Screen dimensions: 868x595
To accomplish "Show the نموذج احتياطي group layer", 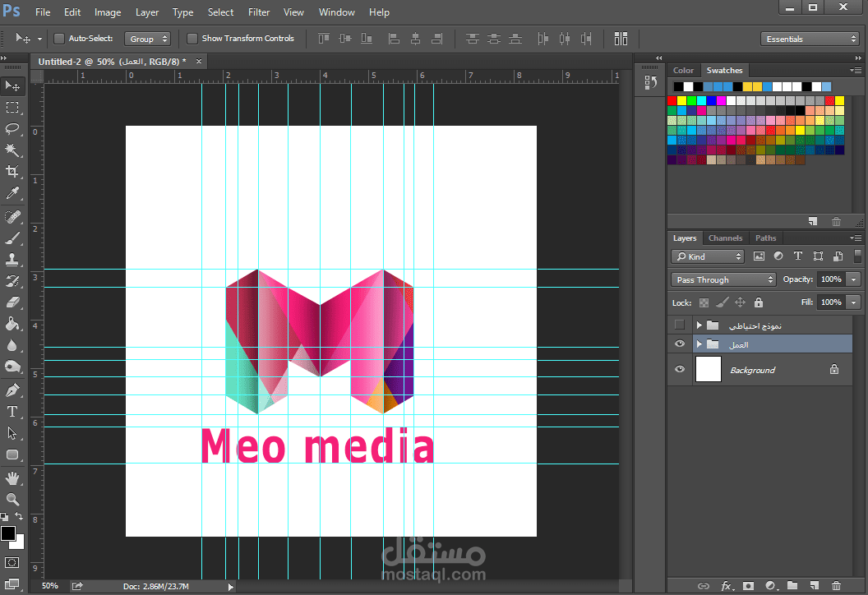I will pos(680,325).
